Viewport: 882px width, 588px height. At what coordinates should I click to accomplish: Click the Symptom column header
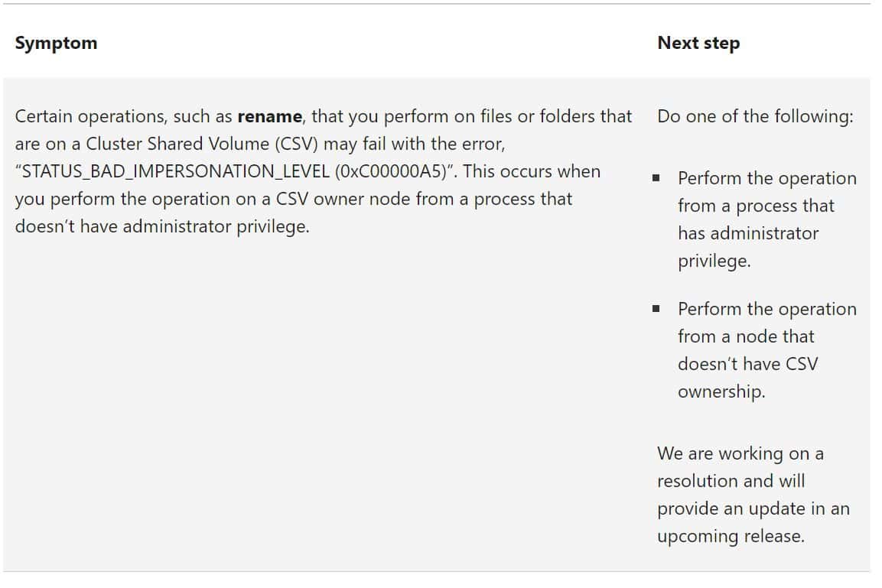point(56,44)
